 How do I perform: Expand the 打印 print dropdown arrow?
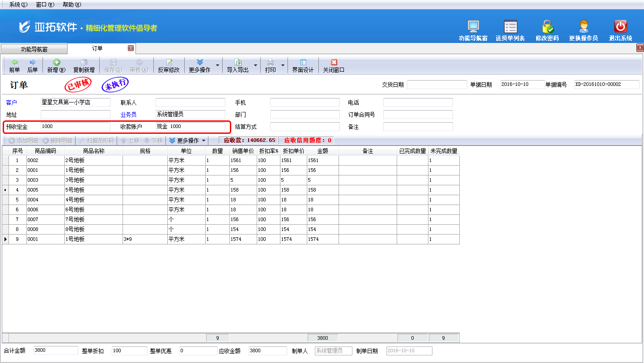[283, 65]
